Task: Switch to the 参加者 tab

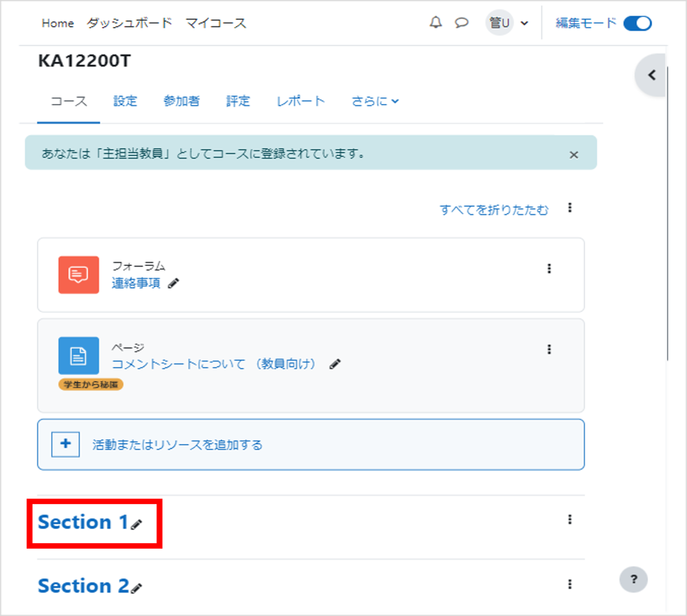Action: [x=181, y=101]
